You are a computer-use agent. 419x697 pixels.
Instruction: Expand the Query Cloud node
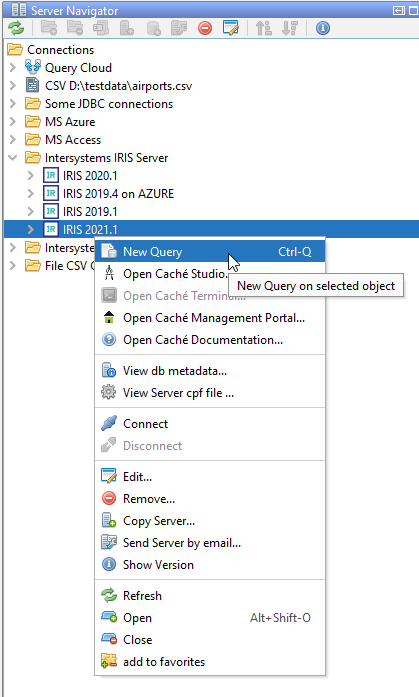point(13,68)
